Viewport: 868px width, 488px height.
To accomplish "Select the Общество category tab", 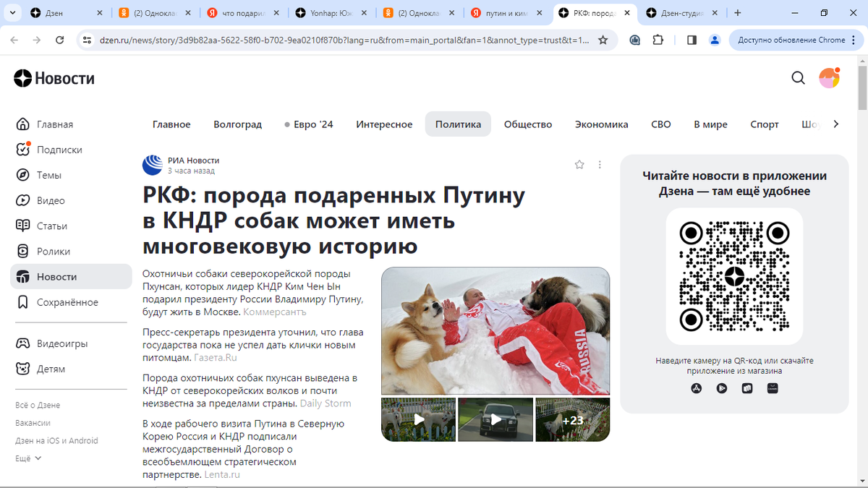I will coord(528,124).
